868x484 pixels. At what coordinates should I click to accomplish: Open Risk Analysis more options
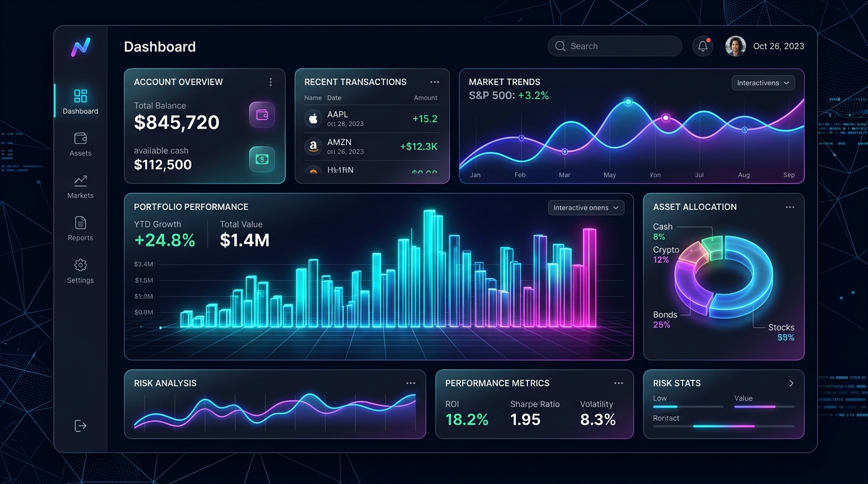[x=411, y=383]
